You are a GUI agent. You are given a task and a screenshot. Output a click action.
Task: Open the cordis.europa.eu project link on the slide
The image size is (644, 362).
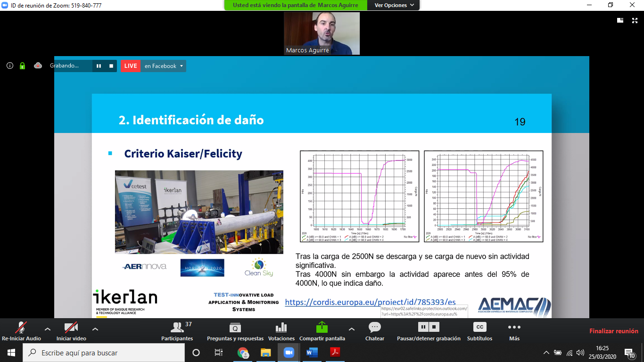click(371, 302)
